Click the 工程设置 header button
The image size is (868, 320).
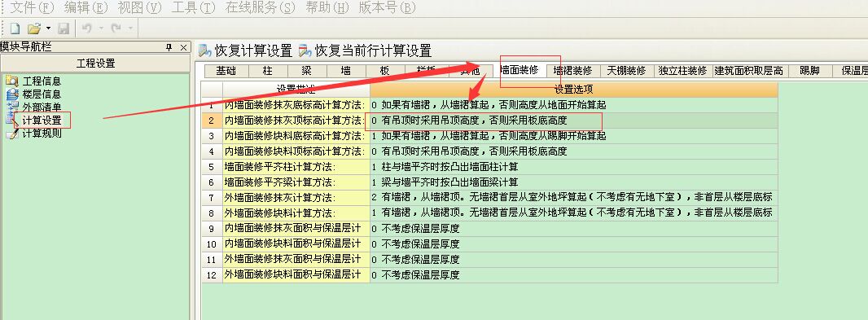coord(96,64)
